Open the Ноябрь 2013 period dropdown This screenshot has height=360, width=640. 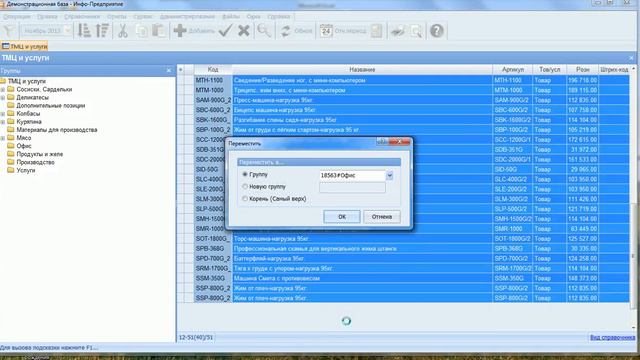click(67, 31)
